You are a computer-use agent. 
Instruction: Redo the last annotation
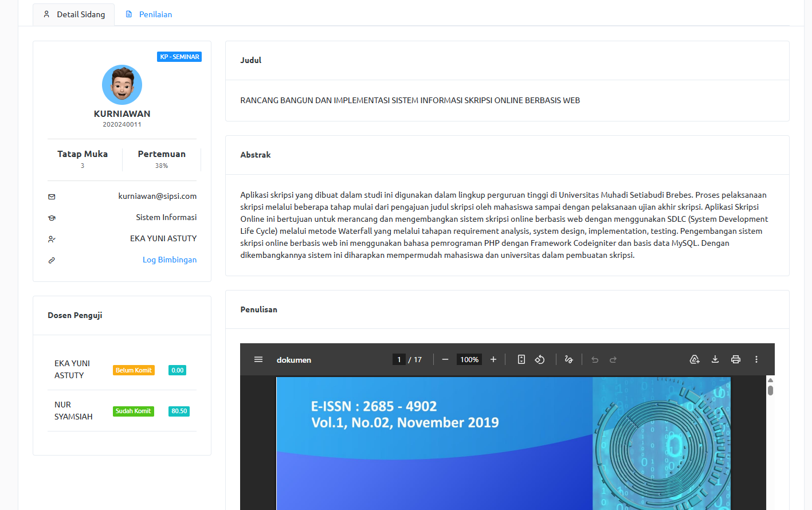coord(613,359)
